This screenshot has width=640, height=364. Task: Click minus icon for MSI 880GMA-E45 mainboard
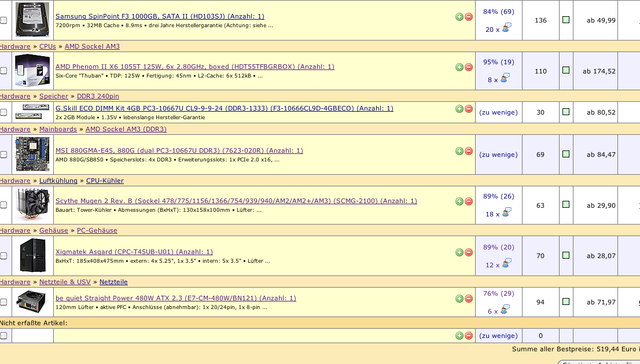469,151
